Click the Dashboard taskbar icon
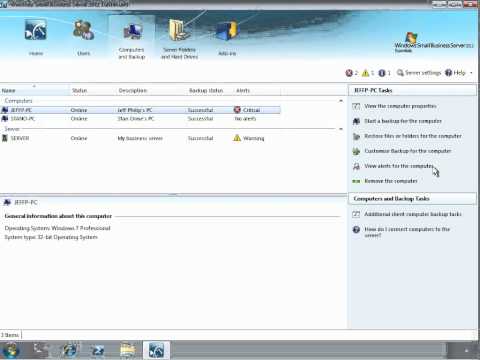The width and height of the screenshot is (480, 360). click(x=156, y=350)
